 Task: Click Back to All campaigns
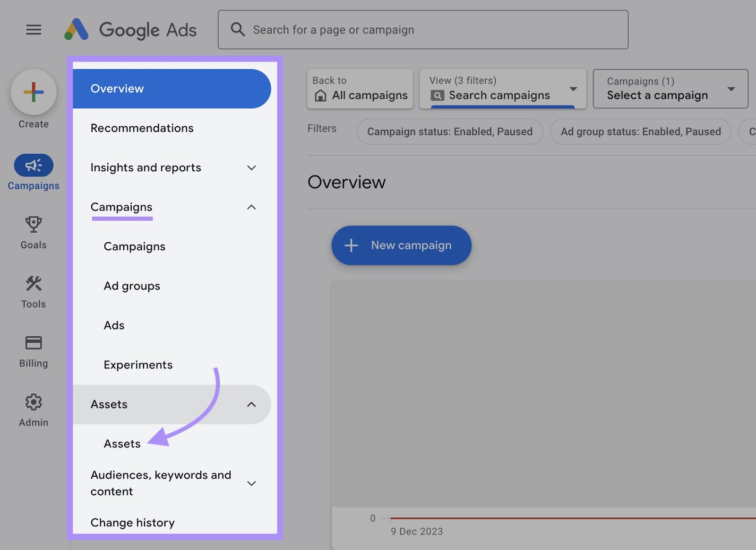point(360,89)
